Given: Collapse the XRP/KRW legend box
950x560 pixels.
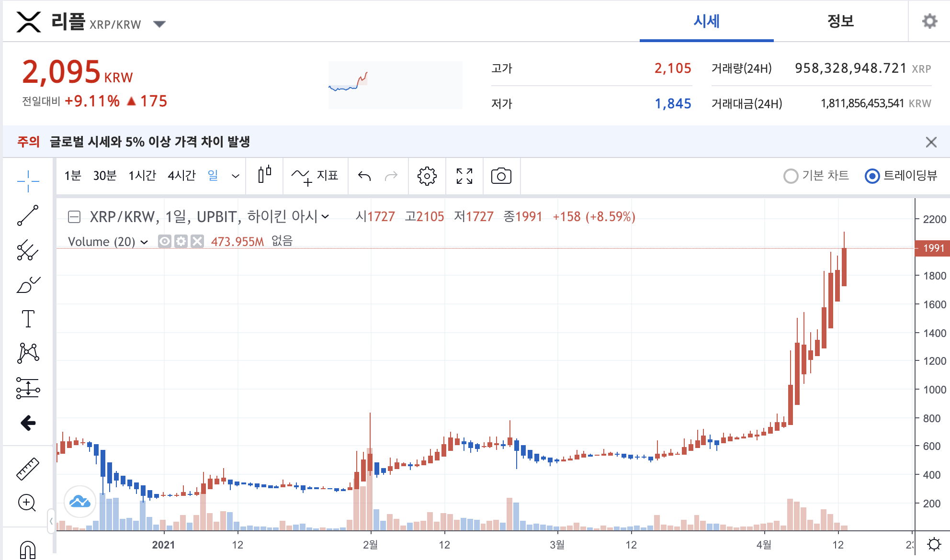Looking at the screenshot, I should [x=74, y=217].
